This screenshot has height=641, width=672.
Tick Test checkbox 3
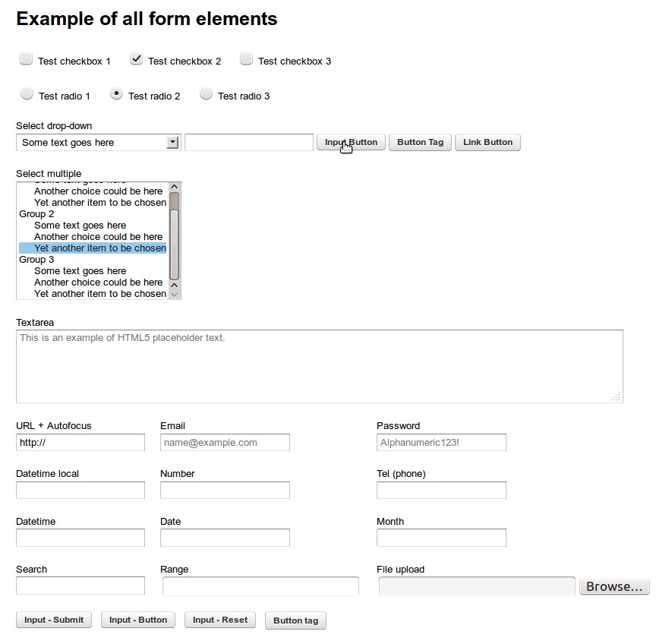coord(247,58)
